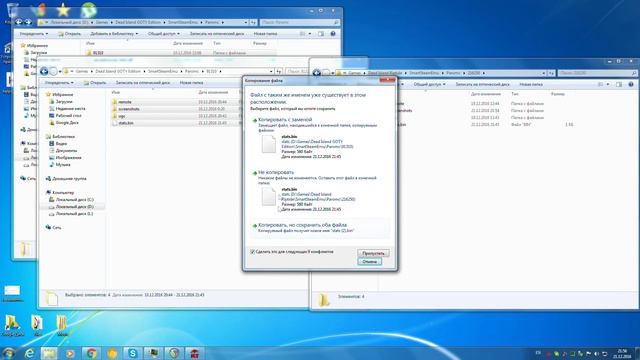Open Skype from taskbar
The height and width of the screenshot is (360, 640).
(x=132, y=353)
